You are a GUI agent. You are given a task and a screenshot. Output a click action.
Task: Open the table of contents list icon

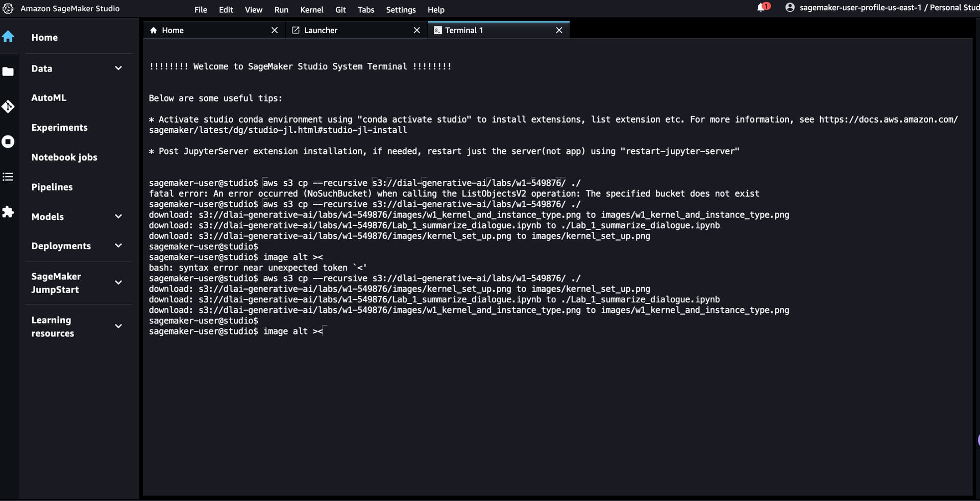(8, 177)
